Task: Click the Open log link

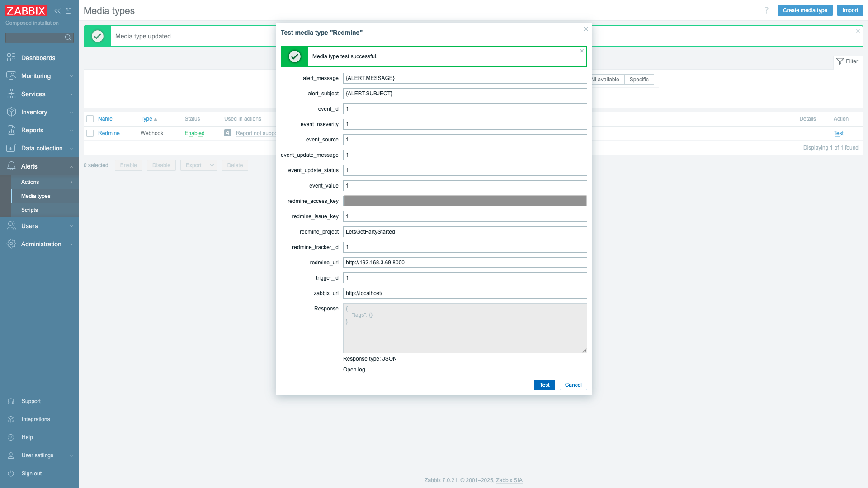Action: 354,370
